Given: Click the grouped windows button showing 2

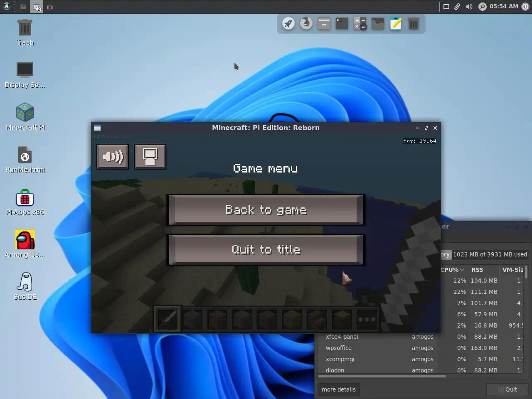Looking at the screenshot, I should point(37,7).
